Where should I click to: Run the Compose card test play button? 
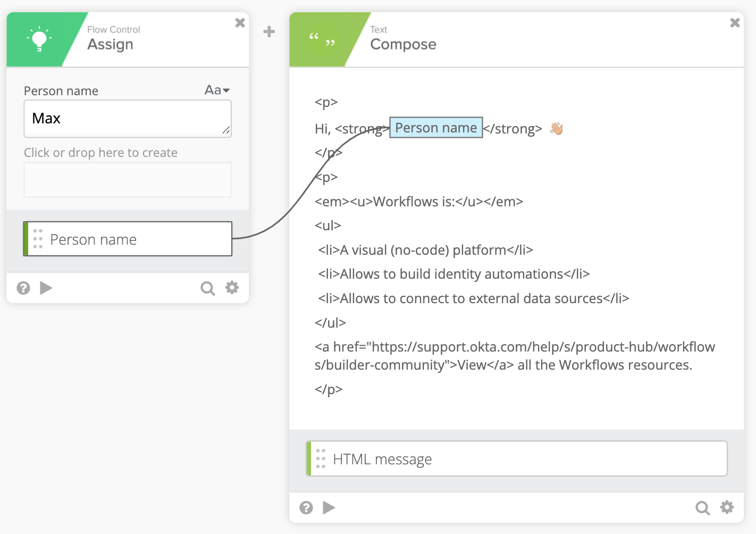[329, 507]
